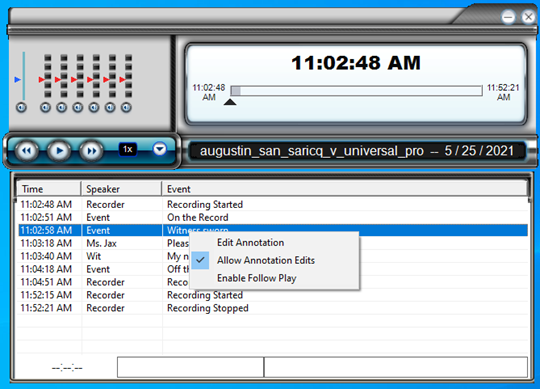Click the event annotation input field

(396, 367)
